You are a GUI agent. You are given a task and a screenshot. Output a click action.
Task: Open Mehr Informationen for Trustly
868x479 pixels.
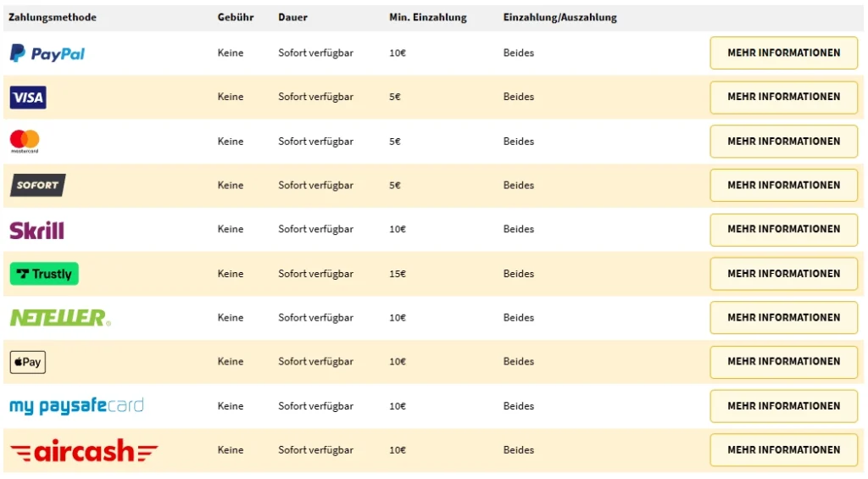tap(783, 274)
